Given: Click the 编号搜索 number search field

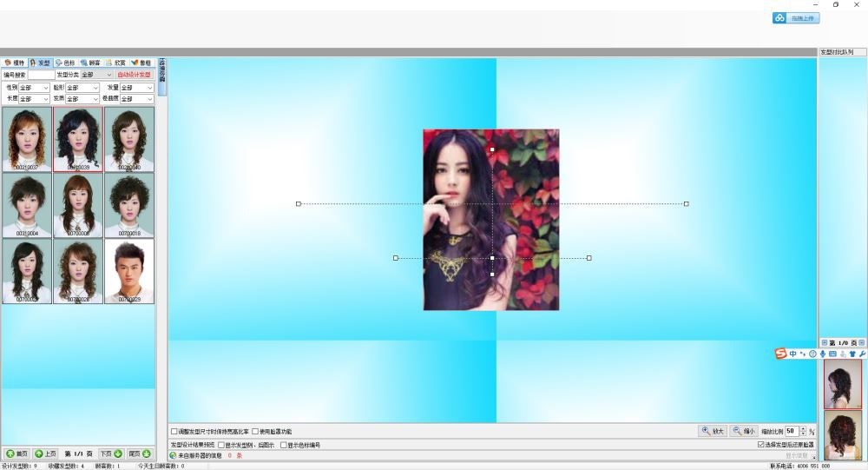Looking at the screenshot, I should click(41, 74).
